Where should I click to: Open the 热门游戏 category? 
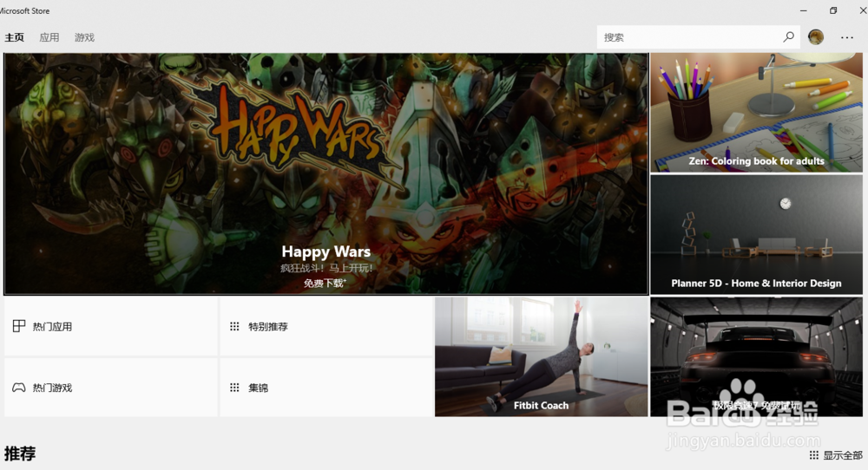111,388
